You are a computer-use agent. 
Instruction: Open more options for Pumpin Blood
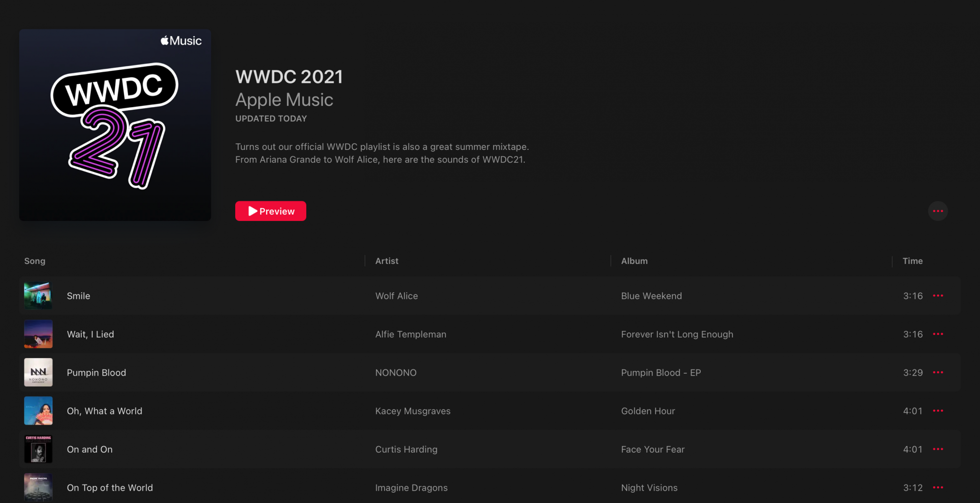(x=938, y=372)
